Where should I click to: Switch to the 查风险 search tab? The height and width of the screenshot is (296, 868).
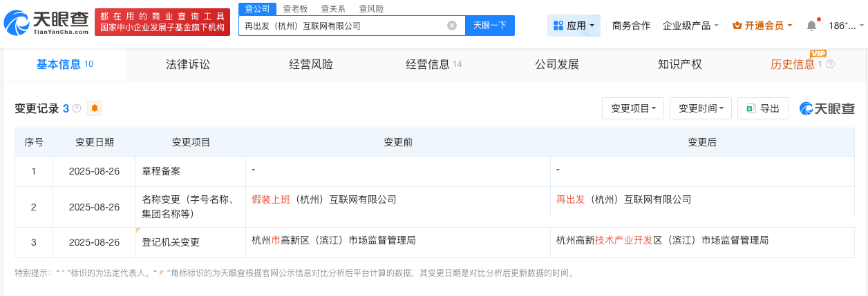pyautogui.click(x=371, y=8)
